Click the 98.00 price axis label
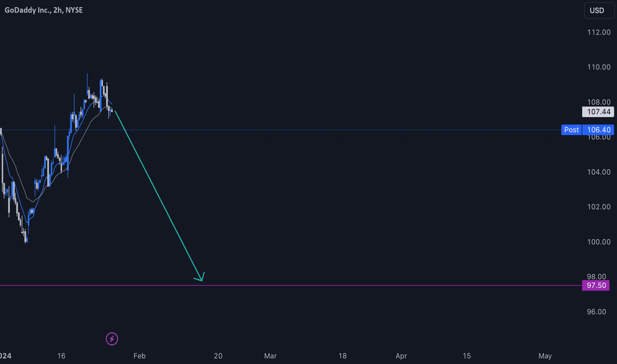The image size is (617, 364). (596, 276)
